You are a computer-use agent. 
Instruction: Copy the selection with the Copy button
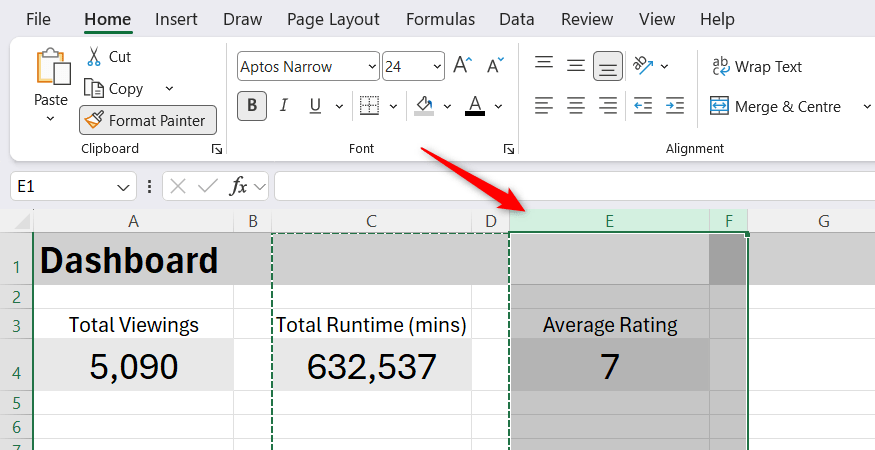114,89
